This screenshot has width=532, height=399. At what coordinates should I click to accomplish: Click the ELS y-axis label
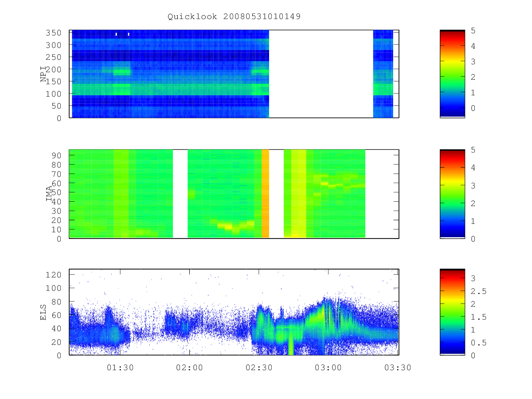44,312
